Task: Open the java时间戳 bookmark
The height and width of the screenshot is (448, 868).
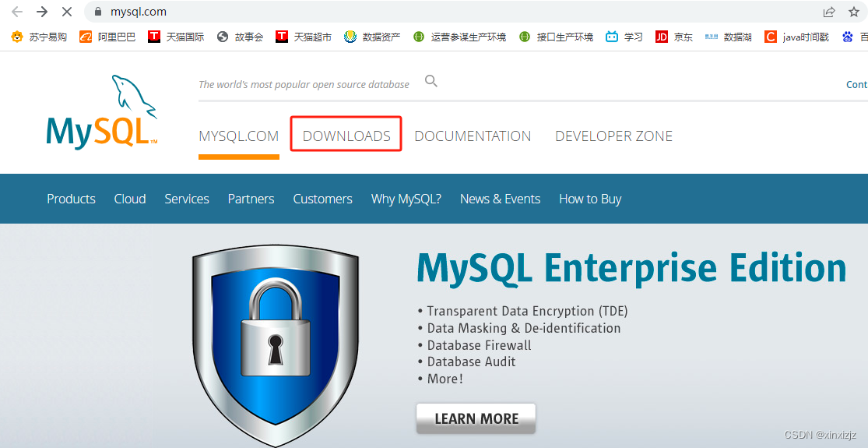Action: coord(796,37)
